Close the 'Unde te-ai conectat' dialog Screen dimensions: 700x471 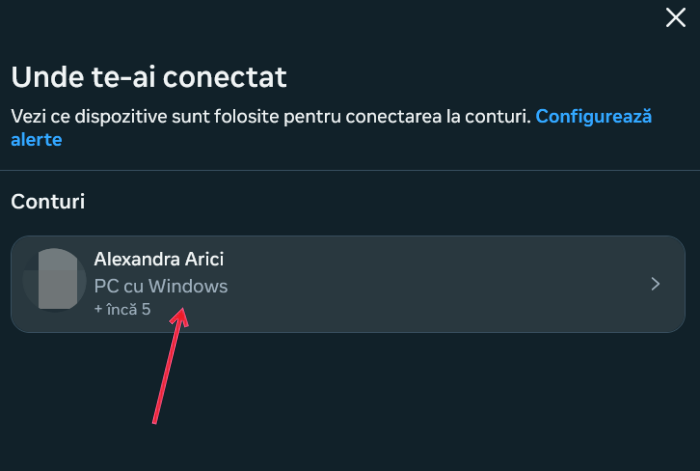pyautogui.click(x=676, y=17)
